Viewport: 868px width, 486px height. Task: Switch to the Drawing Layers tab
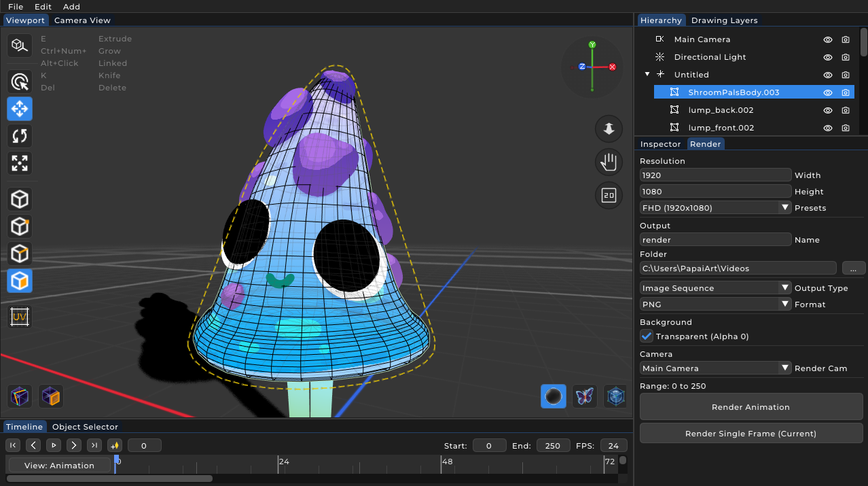[x=724, y=20]
